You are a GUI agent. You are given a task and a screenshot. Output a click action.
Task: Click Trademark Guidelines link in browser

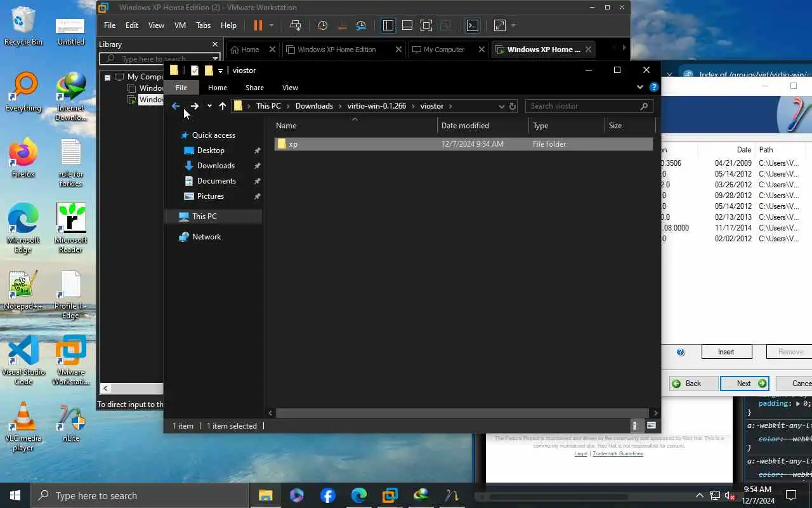617,453
